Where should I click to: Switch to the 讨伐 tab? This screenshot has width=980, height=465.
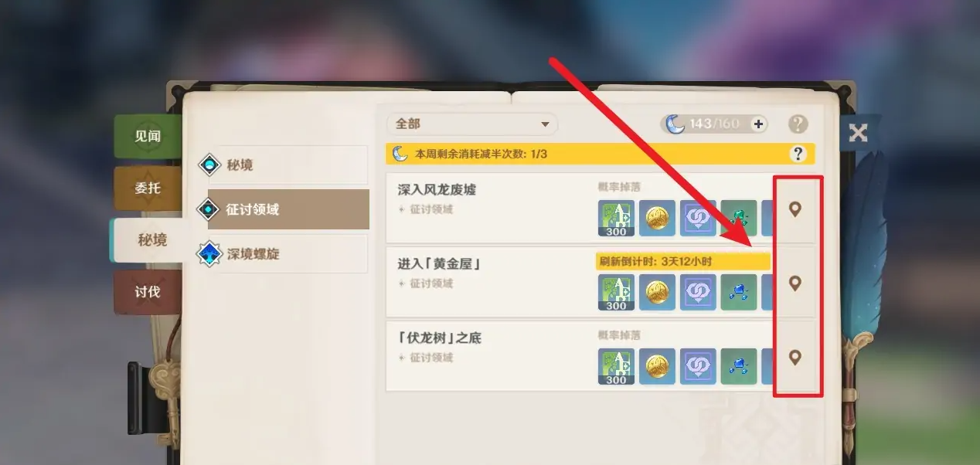point(148,292)
